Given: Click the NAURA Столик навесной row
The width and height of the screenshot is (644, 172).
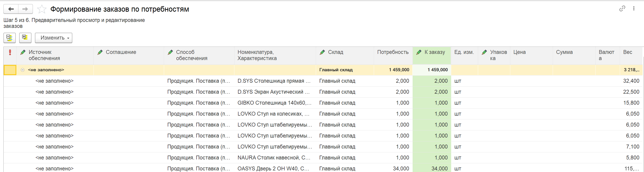Looking at the screenshot, I should point(274,158).
